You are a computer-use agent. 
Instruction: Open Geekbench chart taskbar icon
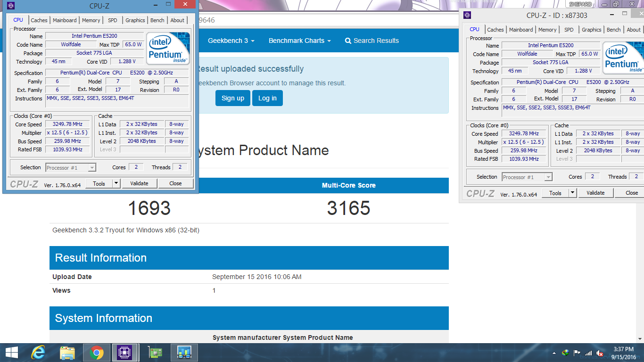184,353
